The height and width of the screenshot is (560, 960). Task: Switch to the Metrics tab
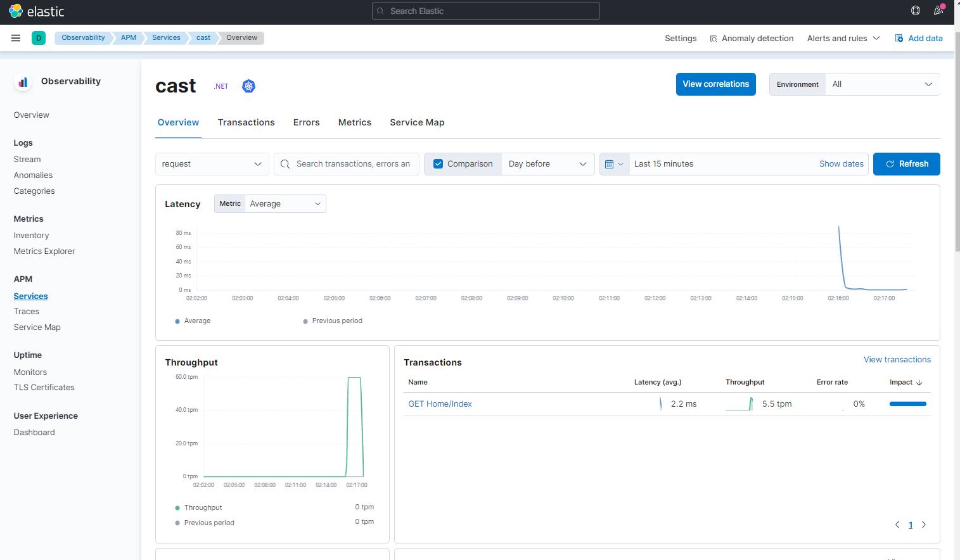[355, 123]
